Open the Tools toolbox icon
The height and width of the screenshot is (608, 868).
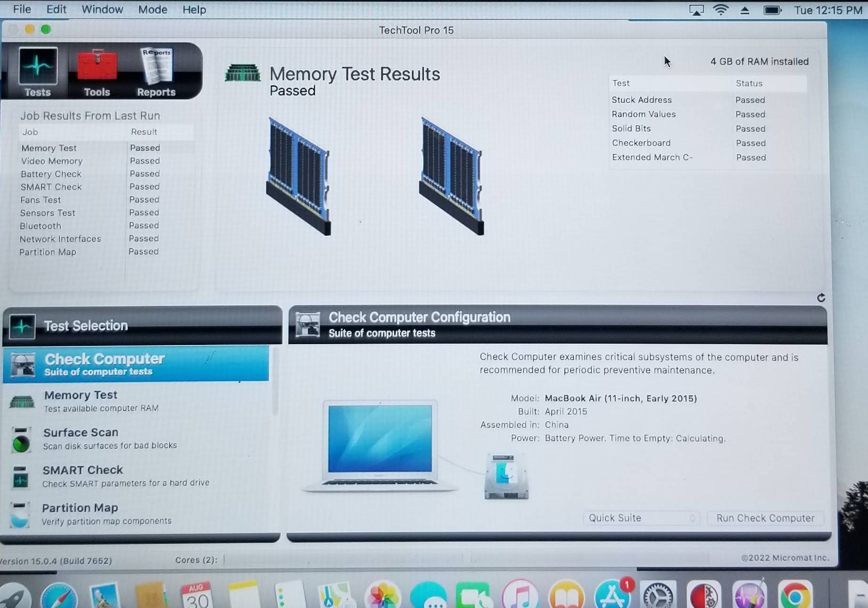coord(97,72)
